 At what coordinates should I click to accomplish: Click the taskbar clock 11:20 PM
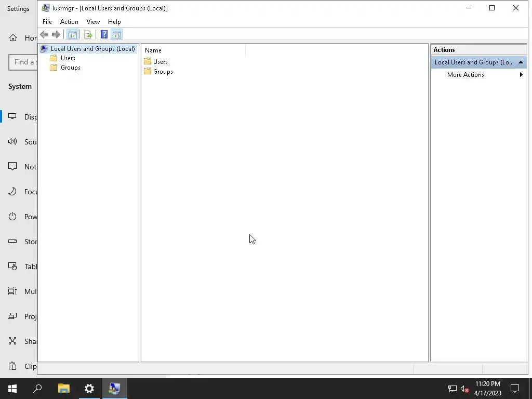(487, 384)
